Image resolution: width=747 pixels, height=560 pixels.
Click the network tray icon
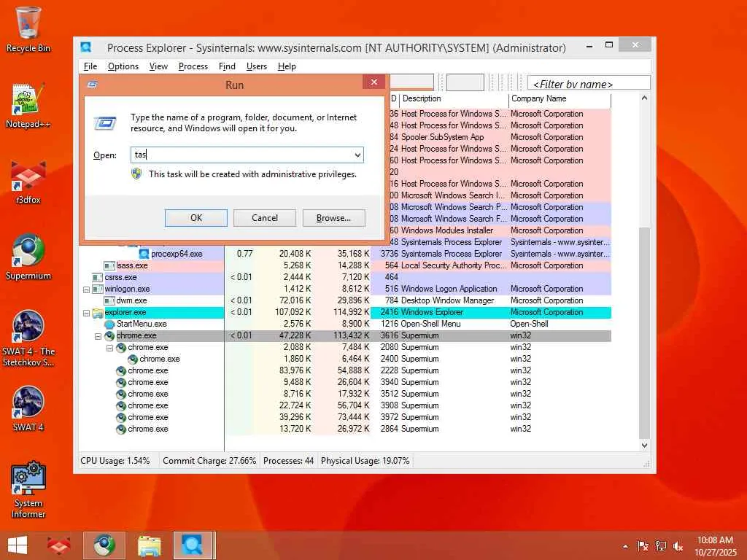[660, 546]
